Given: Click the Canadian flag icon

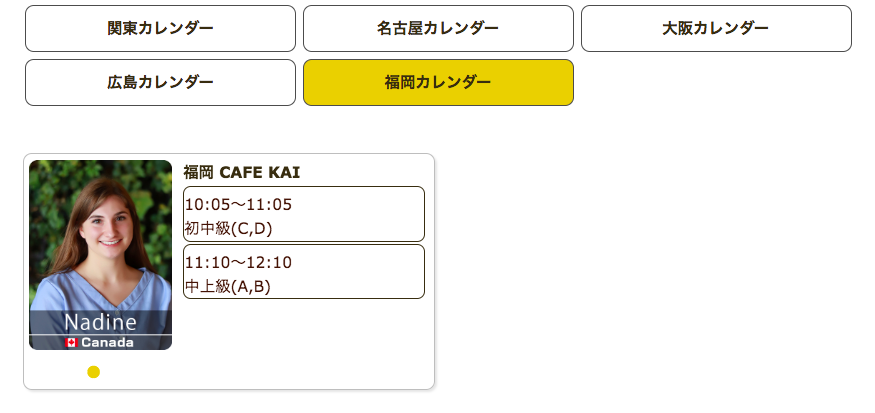Looking at the screenshot, I should [x=71, y=343].
